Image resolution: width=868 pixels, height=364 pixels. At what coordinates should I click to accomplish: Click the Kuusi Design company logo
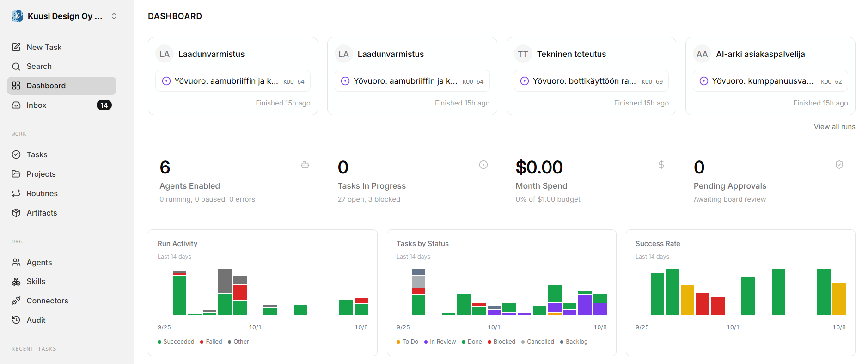(x=17, y=16)
